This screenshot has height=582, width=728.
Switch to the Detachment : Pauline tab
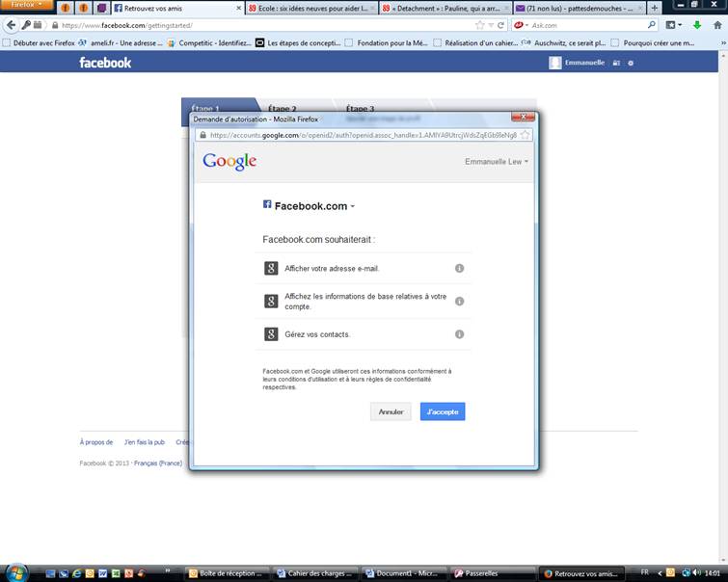coord(445,9)
